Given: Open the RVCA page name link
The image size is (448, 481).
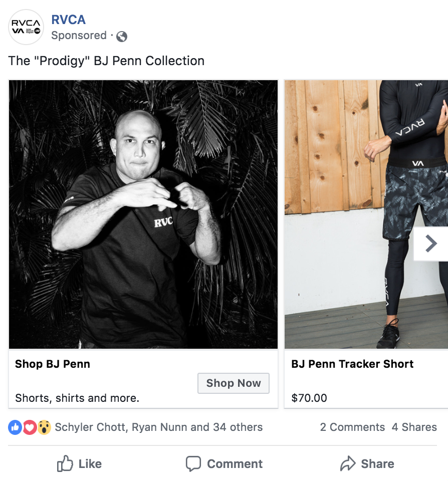Looking at the screenshot, I should pyautogui.click(x=69, y=20).
